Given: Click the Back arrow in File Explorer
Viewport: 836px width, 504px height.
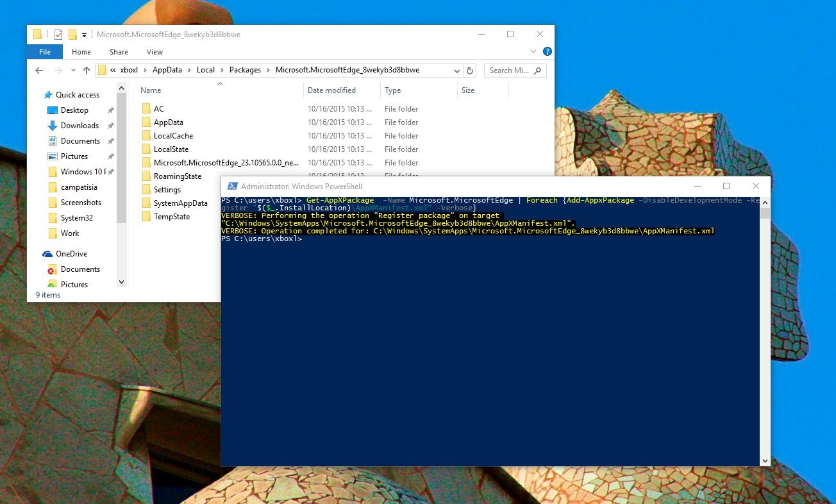Looking at the screenshot, I should click(39, 71).
